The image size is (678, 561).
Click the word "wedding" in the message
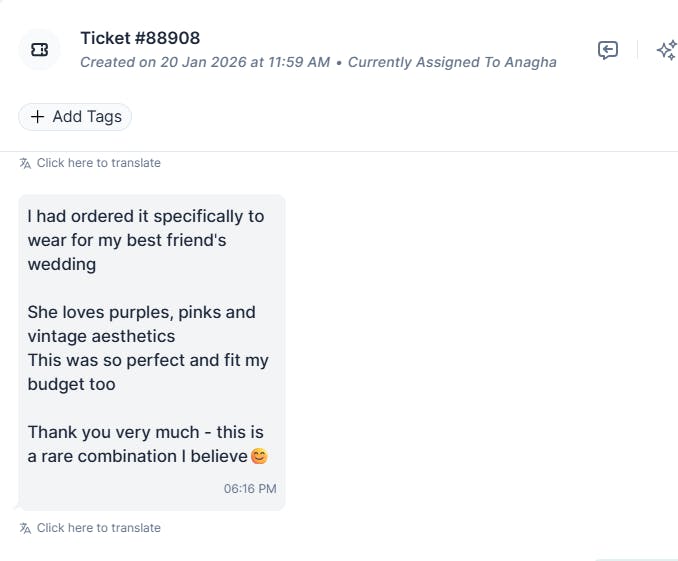click(62, 264)
